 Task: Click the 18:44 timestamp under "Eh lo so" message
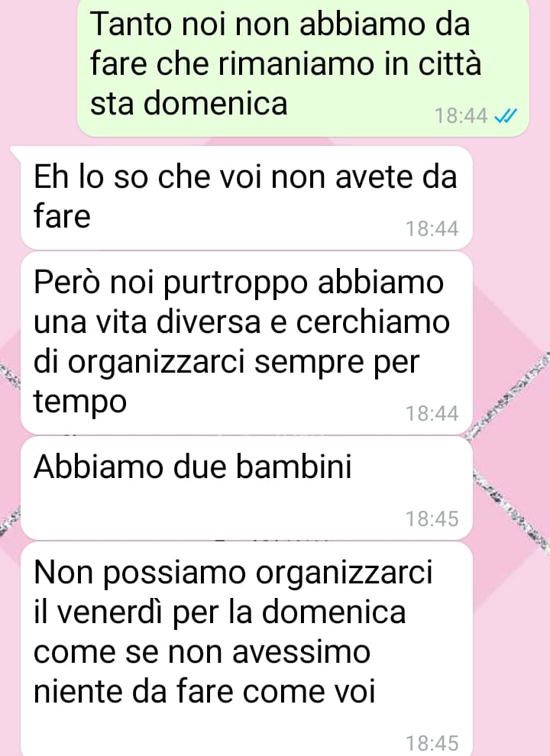(x=432, y=228)
